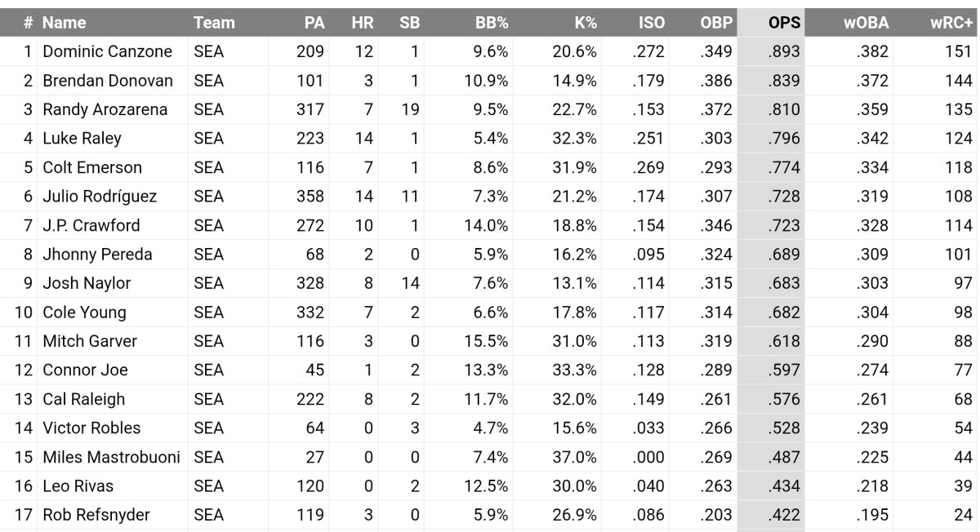980x532 pixels.
Task: Sort by wRC+ column header
Action: click(951, 23)
